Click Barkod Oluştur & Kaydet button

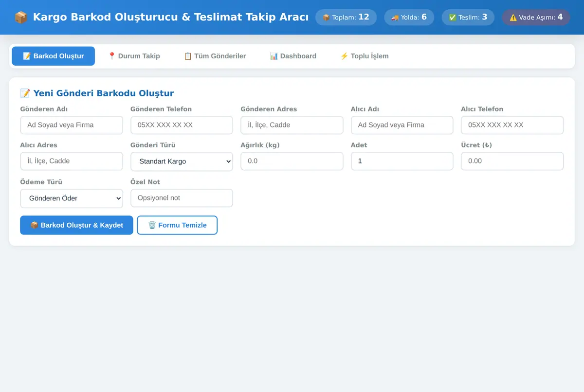[x=76, y=225]
